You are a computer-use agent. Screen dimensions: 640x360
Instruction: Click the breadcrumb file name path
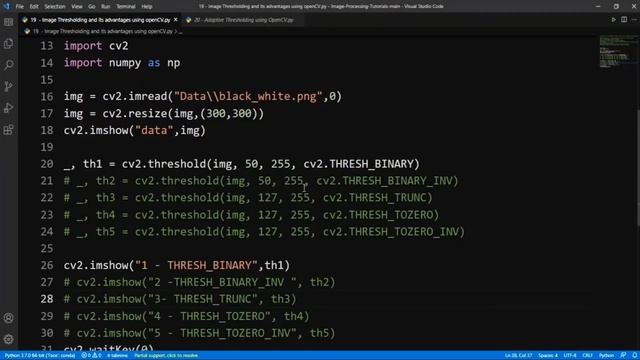[102, 31]
